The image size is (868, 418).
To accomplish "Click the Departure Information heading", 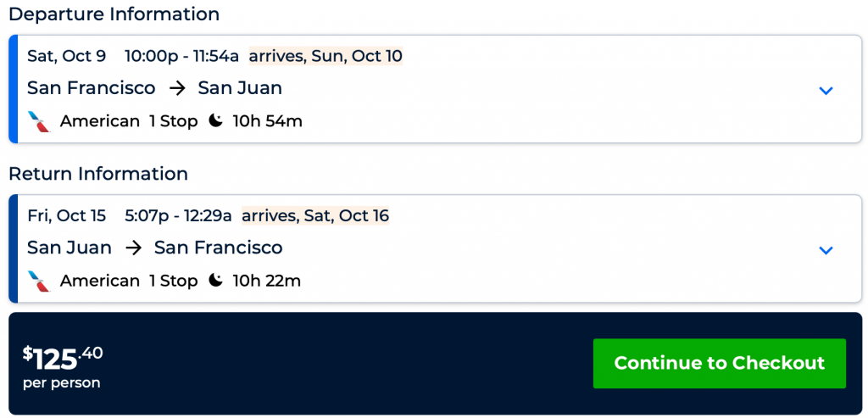I will (114, 14).
